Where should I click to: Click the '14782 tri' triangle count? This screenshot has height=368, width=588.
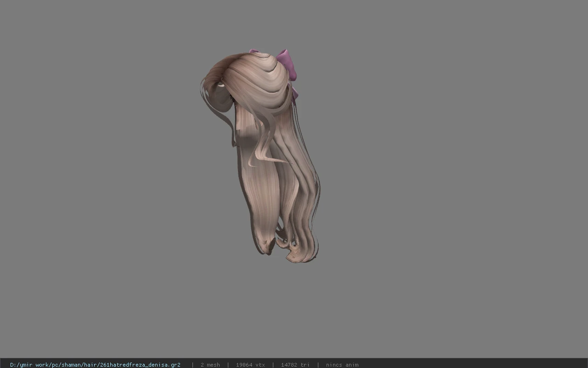pyautogui.click(x=295, y=365)
